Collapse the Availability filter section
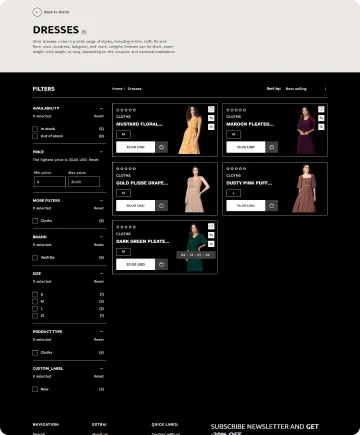The image size is (360, 435). (x=101, y=108)
